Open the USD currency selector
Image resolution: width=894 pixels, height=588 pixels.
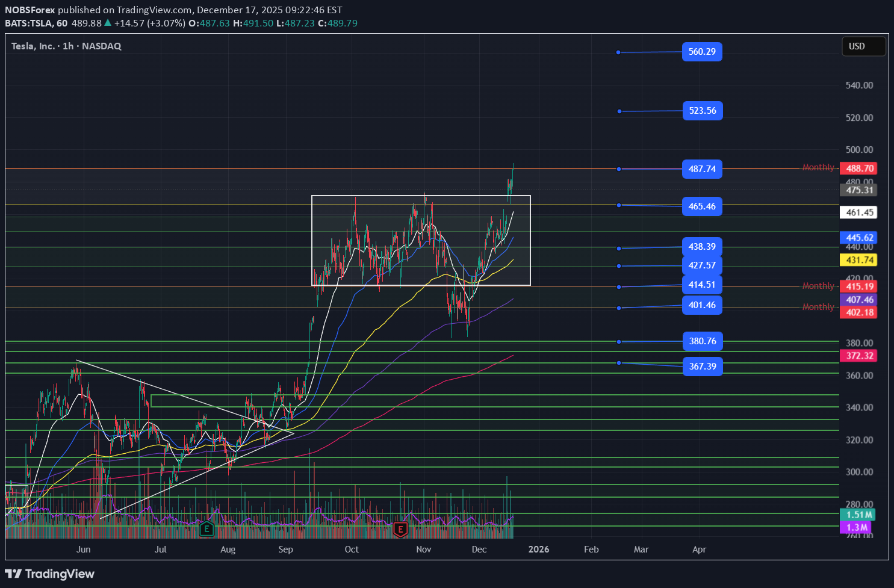[x=863, y=46]
